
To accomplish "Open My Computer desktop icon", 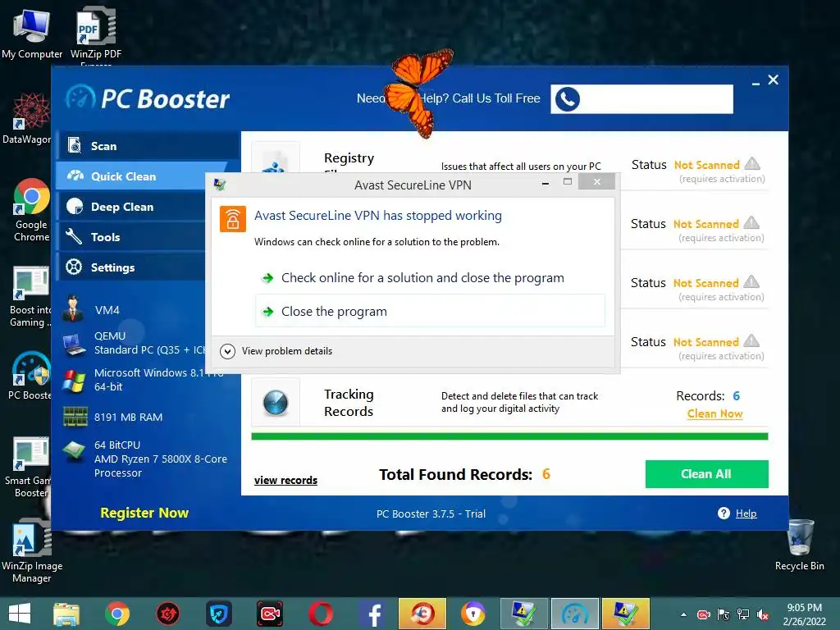I will [x=32, y=32].
